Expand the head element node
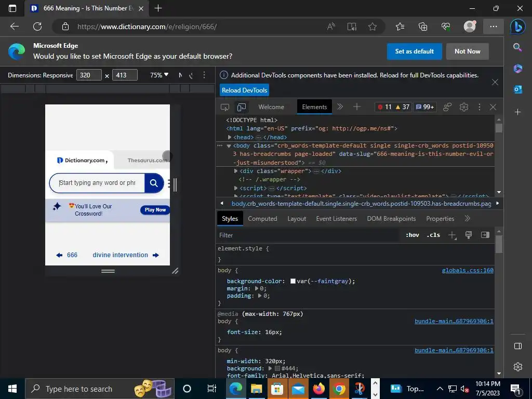532x399 pixels. click(x=230, y=137)
